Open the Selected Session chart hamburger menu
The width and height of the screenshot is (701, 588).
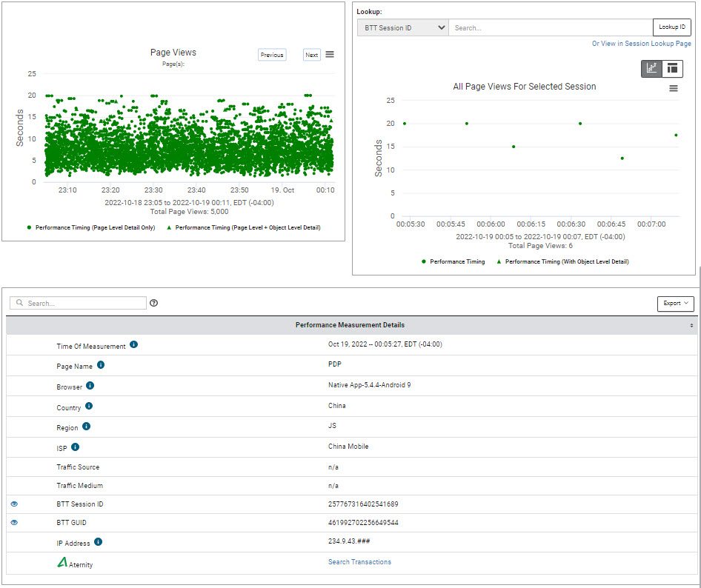[674, 88]
